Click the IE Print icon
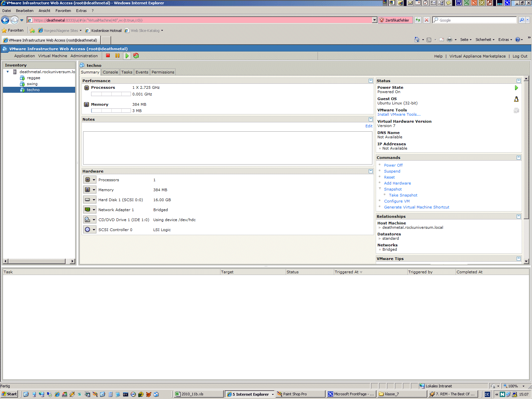This screenshot has height=399, width=532. click(450, 40)
